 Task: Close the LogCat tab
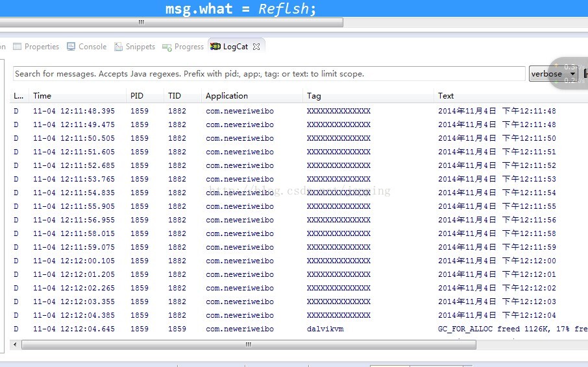click(256, 47)
